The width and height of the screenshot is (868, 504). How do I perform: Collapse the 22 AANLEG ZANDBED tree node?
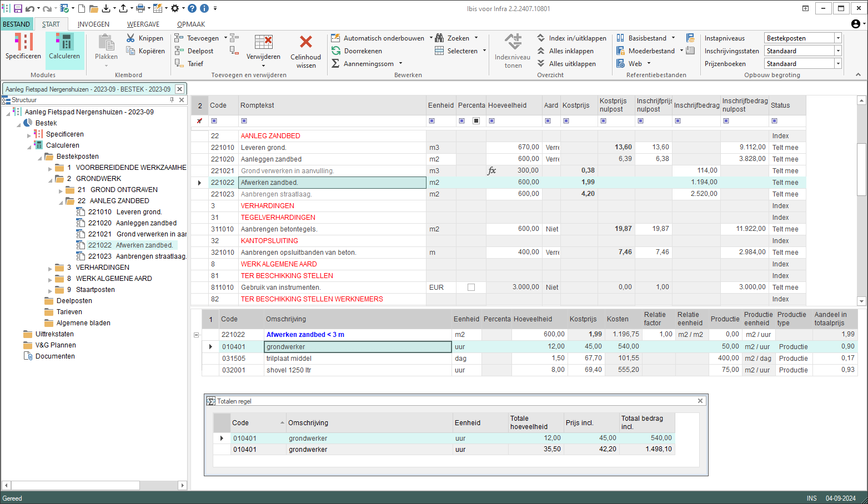61,201
